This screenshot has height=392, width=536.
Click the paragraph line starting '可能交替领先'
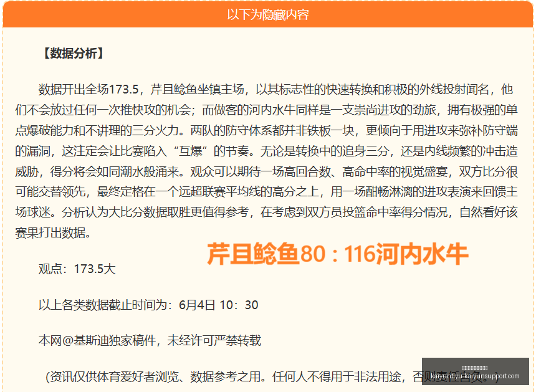pyautogui.click(x=266, y=192)
